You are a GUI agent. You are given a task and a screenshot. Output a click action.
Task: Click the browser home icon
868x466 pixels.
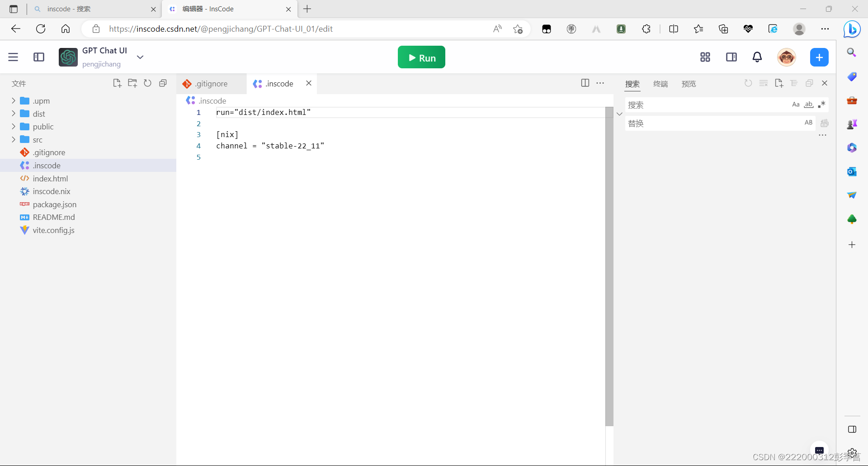pos(66,29)
